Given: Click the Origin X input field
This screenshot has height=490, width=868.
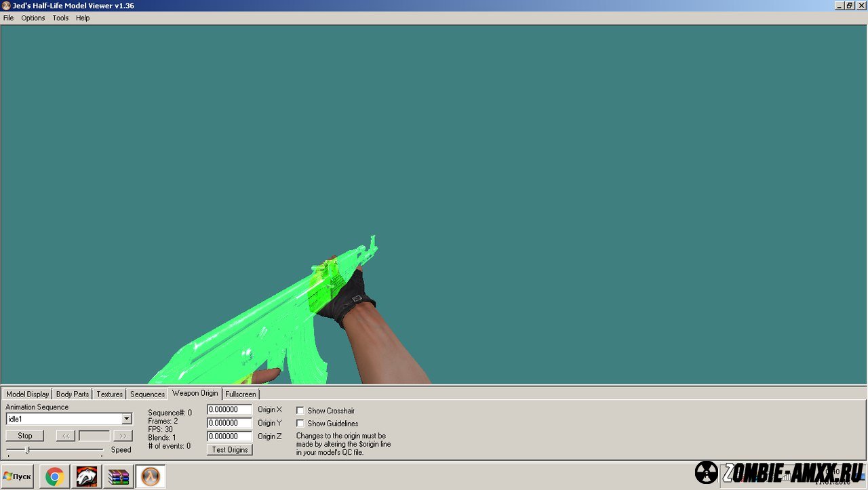Looking at the screenshot, I should [x=229, y=409].
